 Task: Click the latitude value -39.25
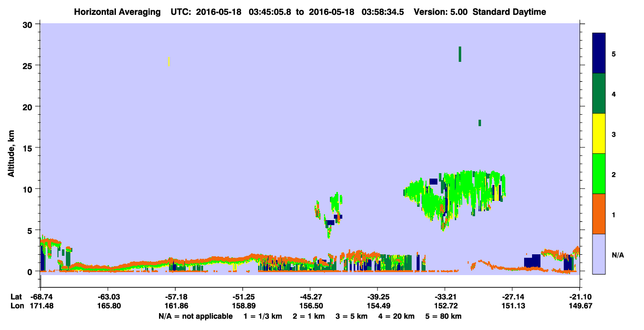377,297
